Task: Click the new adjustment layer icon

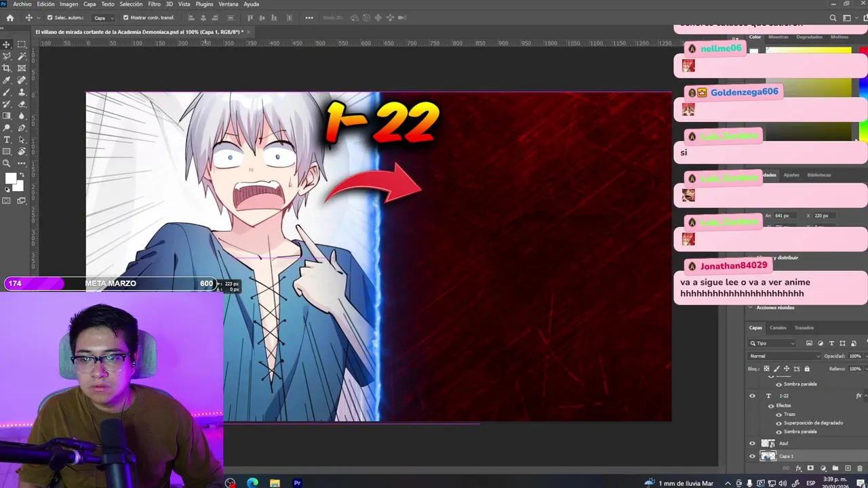Action: pos(823,468)
